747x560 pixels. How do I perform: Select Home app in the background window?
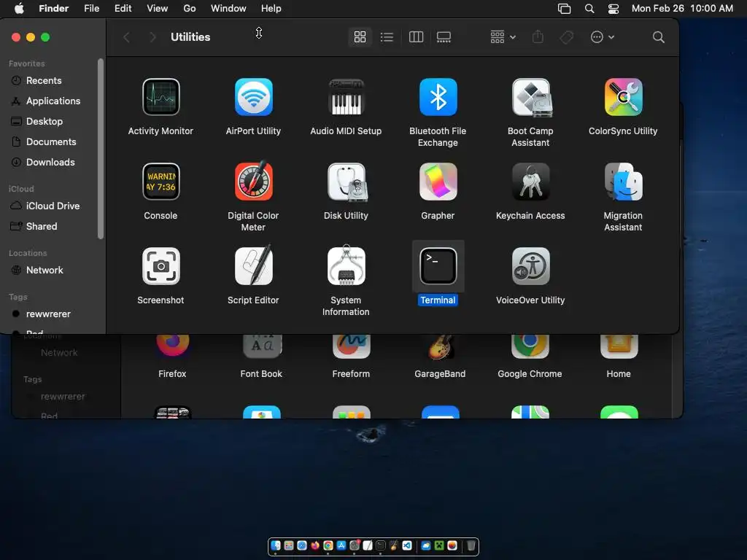619,346
